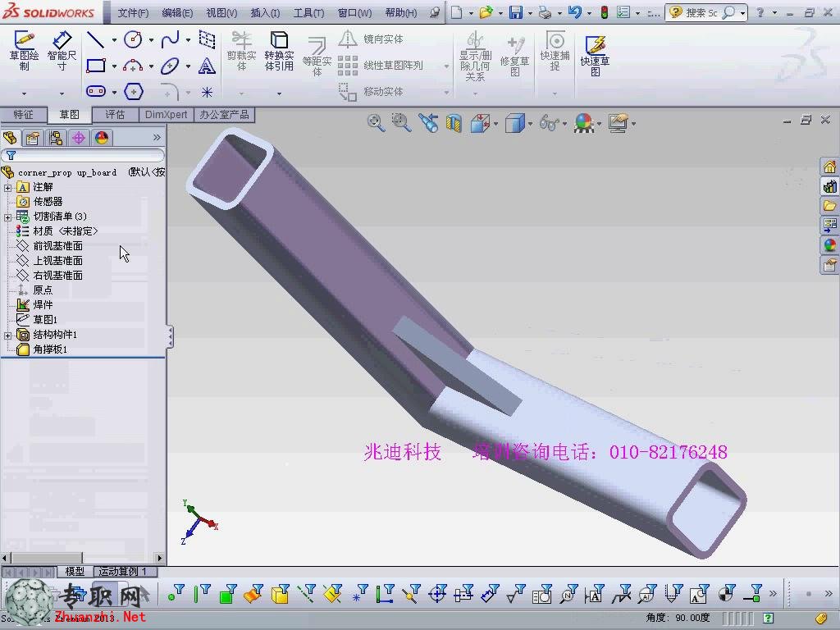Image resolution: width=840 pixels, height=630 pixels.
Task: Open the 插入(I) menu
Action: tap(265, 13)
